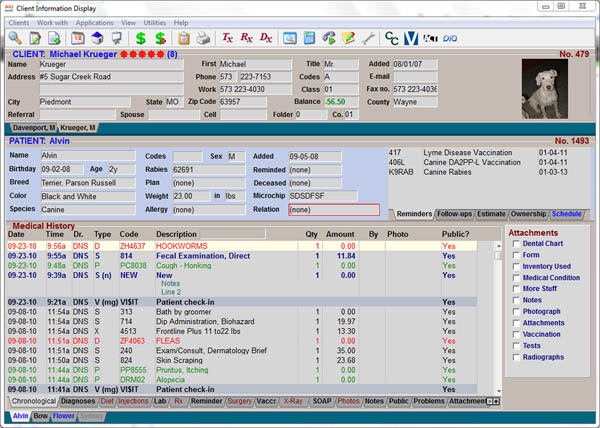The width and height of the screenshot is (600, 428).
Task: Open the Dx diagnosis icon
Action: pos(266,38)
